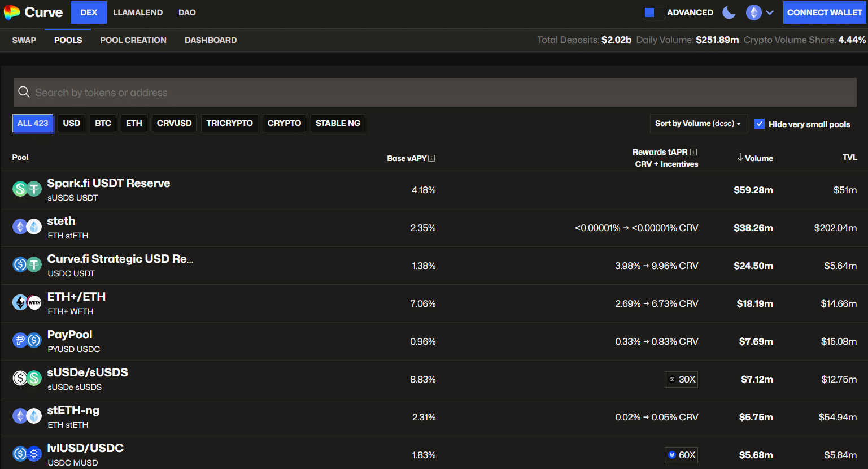Sort by the Volume column header
This screenshot has height=469, width=868.
pos(755,158)
